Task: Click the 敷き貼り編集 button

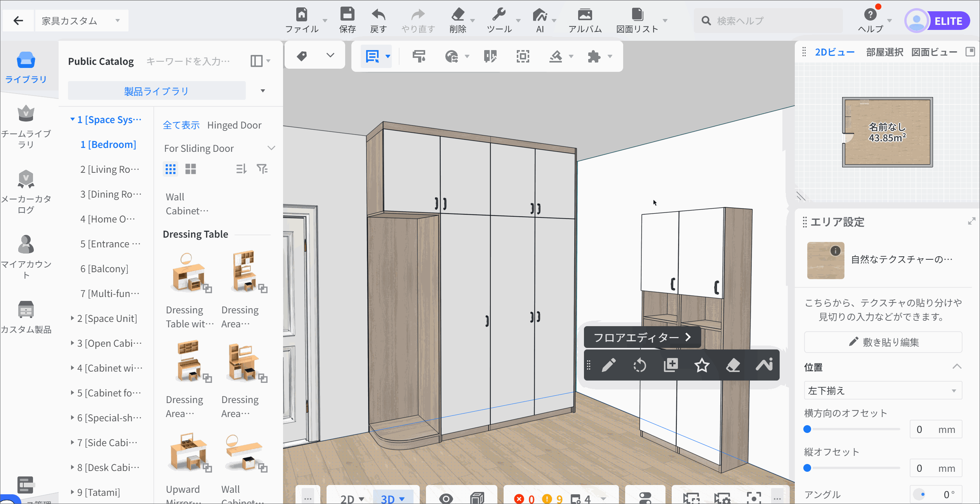Action: (x=883, y=342)
